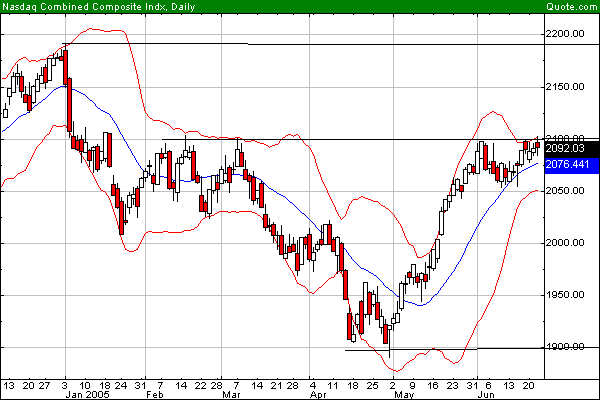Select the 2150.00 price axis label
The height and width of the screenshot is (400, 600).
[x=565, y=87]
